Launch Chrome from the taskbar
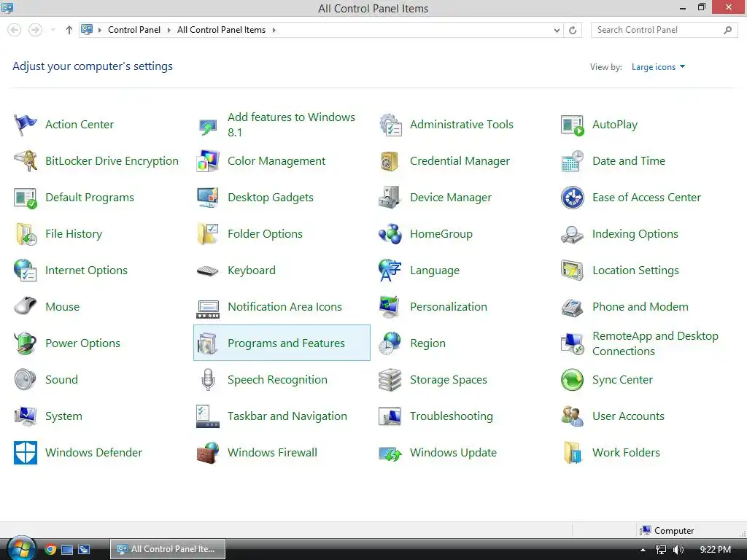 (50, 550)
